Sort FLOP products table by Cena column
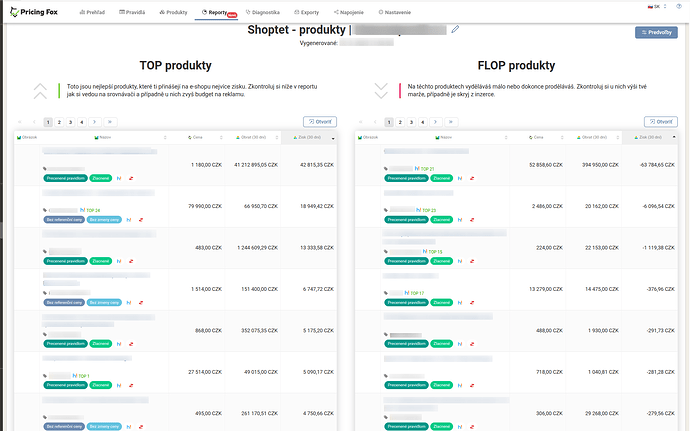Viewport: 690px width, 431px height. 542,136
